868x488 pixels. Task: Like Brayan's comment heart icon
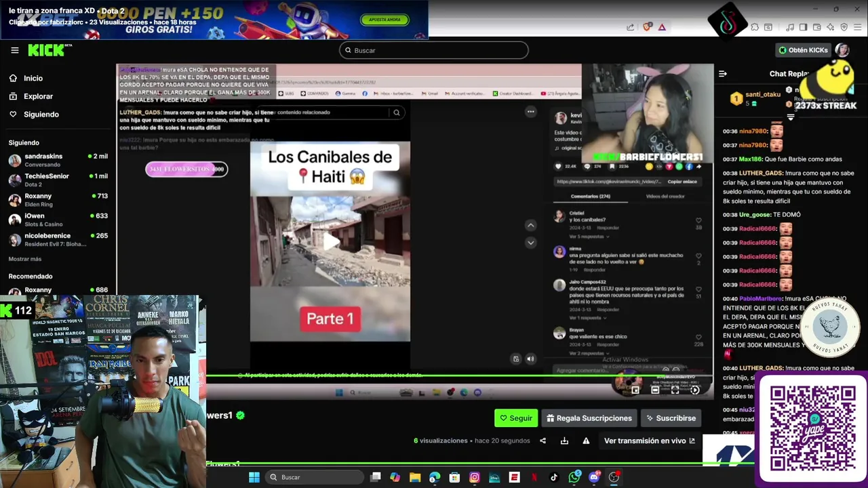pos(698,338)
